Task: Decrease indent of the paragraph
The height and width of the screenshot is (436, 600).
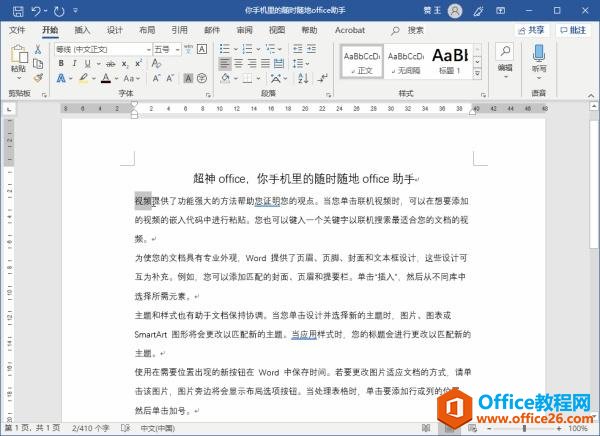Action: [x=297, y=49]
